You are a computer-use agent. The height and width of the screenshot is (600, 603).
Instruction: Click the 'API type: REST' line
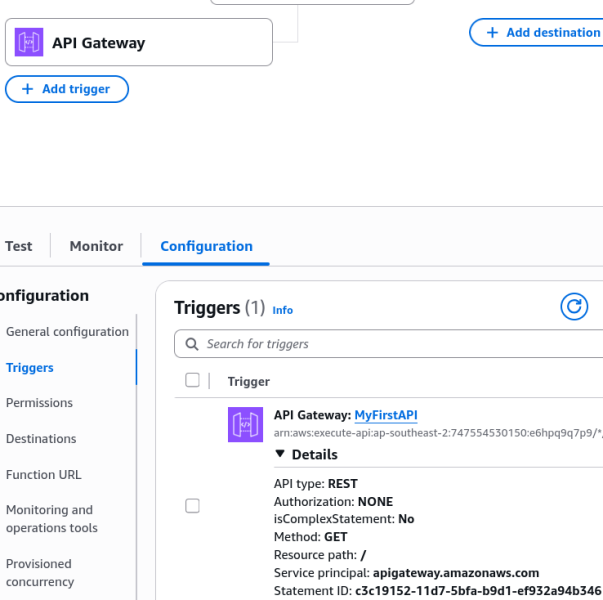coord(315,483)
